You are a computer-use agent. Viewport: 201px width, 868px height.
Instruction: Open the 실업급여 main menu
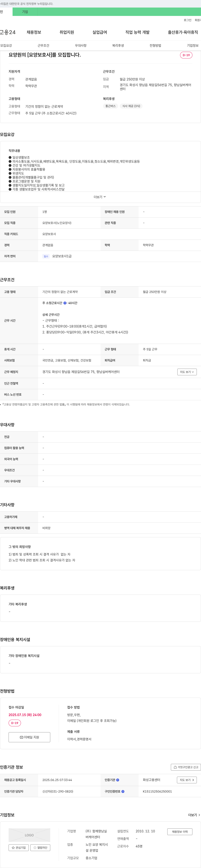point(100,32)
